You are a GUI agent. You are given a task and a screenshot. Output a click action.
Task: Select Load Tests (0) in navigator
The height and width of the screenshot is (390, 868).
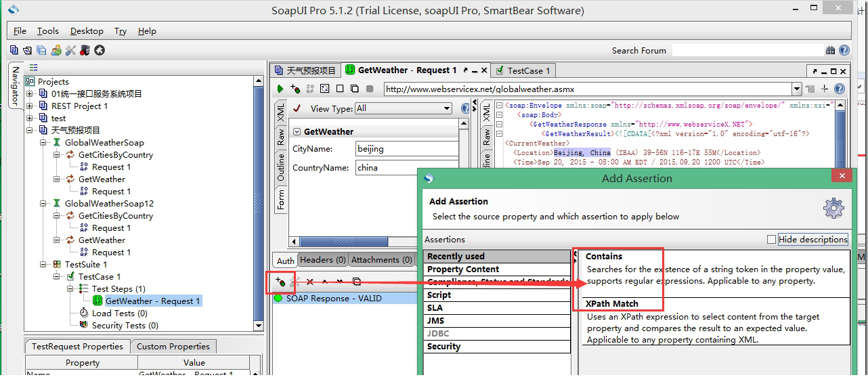click(x=119, y=313)
